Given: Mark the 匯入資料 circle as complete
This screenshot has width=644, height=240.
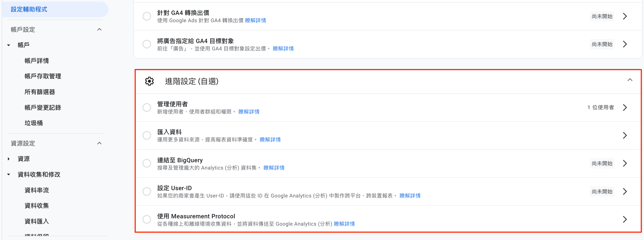Looking at the screenshot, I should (147, 135).
